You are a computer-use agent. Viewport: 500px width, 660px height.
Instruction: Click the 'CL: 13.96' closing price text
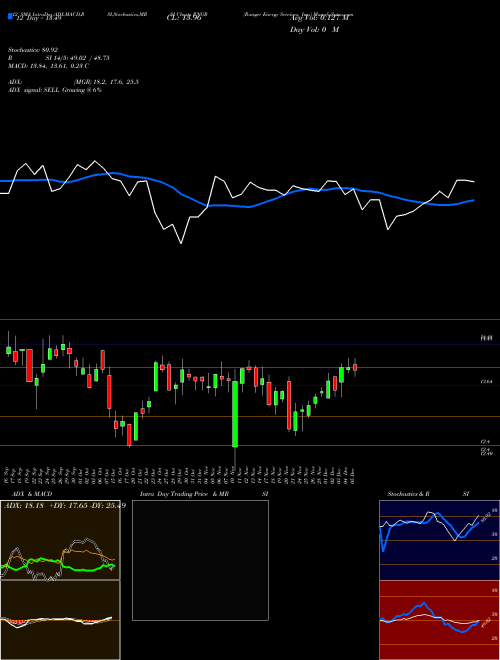(184, 18)
